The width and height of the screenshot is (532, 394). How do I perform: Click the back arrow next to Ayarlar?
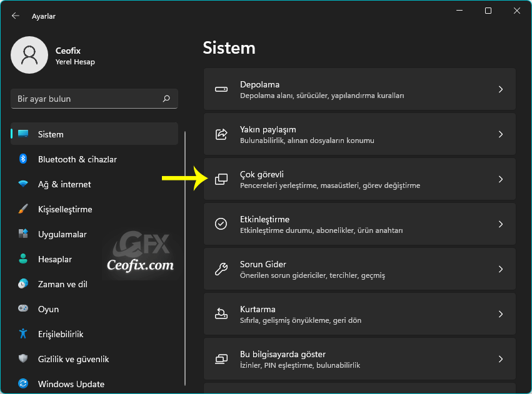click(15, 16)
